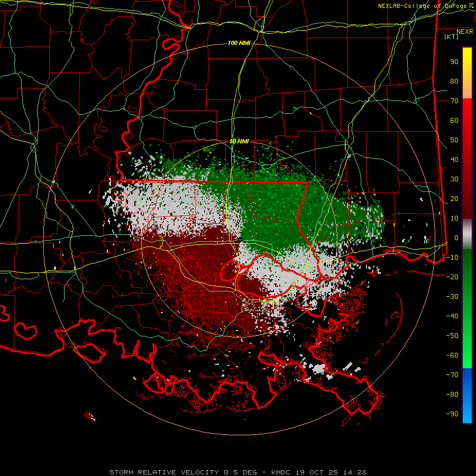Click the 70 value on velocity scale

pyautogui.click(x=454, y=101)
